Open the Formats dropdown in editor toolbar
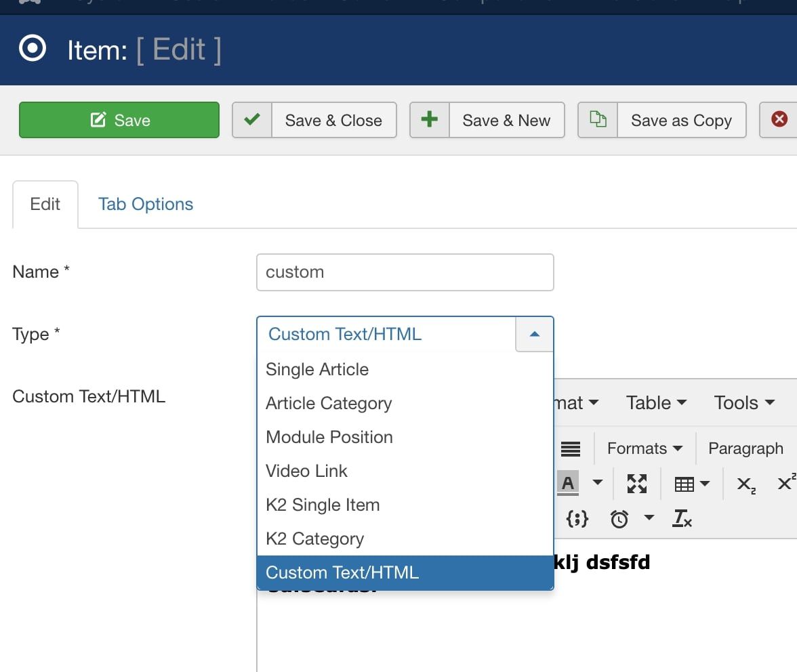 (x=645, y=448)
